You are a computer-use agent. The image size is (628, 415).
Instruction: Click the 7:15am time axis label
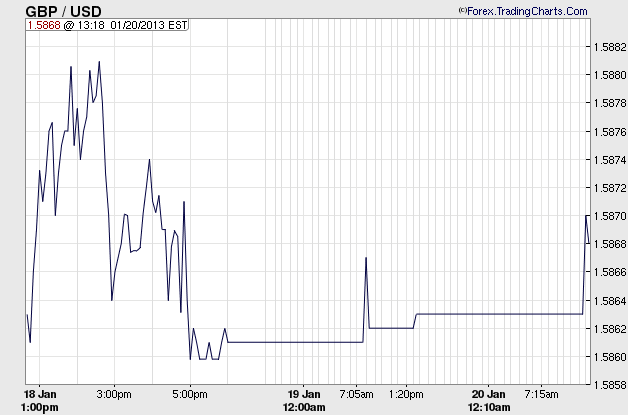click(x=541, y=394)
